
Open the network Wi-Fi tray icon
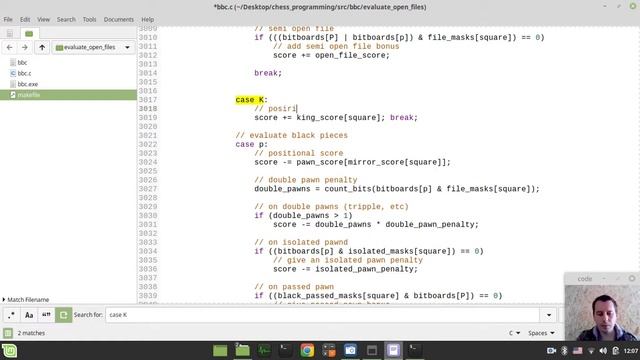coord(591,351)
